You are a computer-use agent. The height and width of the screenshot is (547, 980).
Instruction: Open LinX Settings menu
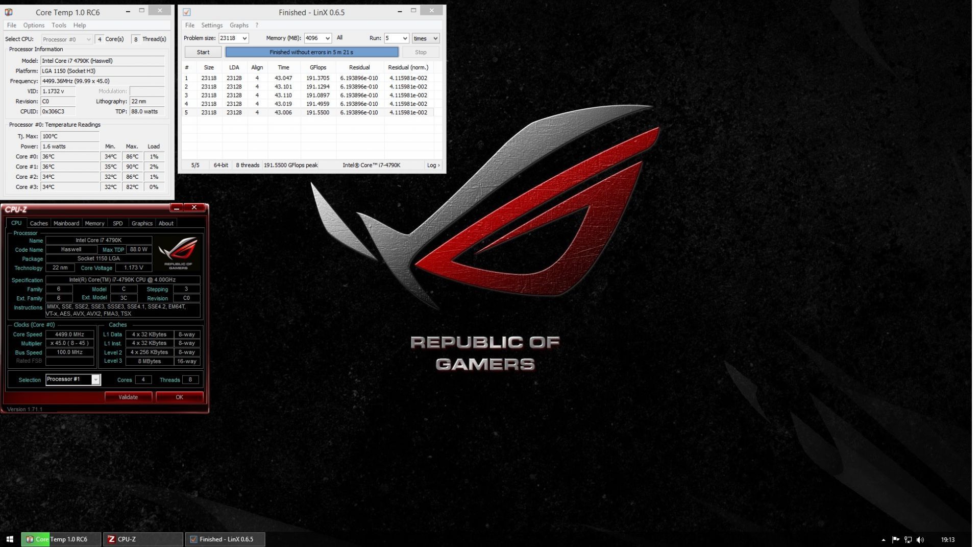click(x=212, y=25)
